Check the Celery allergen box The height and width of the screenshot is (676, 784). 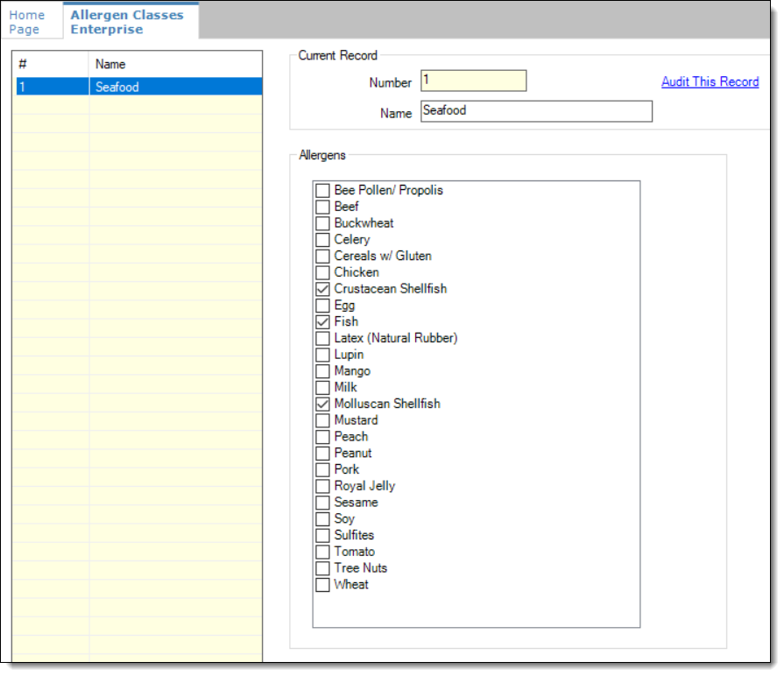[322, 240]
